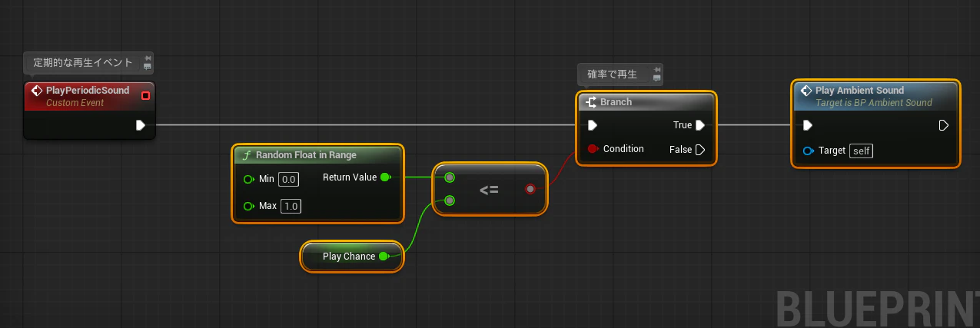Click the Branch node icon
Screen dimensions: 980x328
pyautogui.click(x=591, y=102)
